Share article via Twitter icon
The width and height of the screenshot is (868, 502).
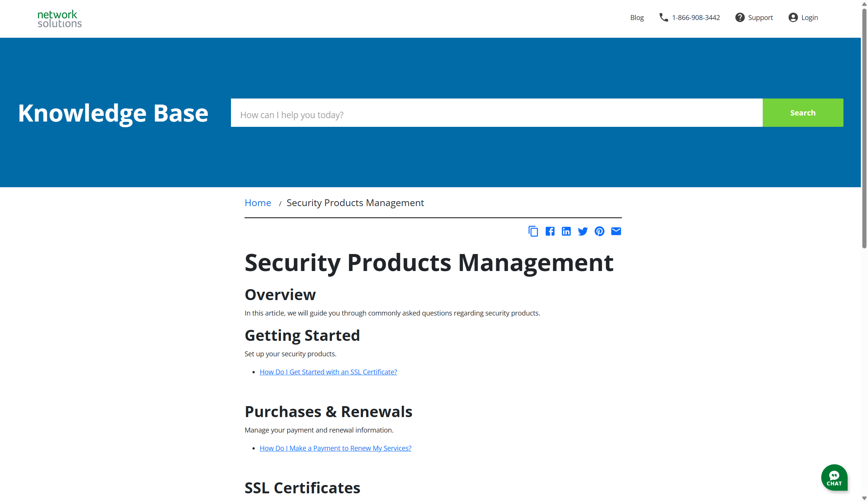(x=583, y=231)
